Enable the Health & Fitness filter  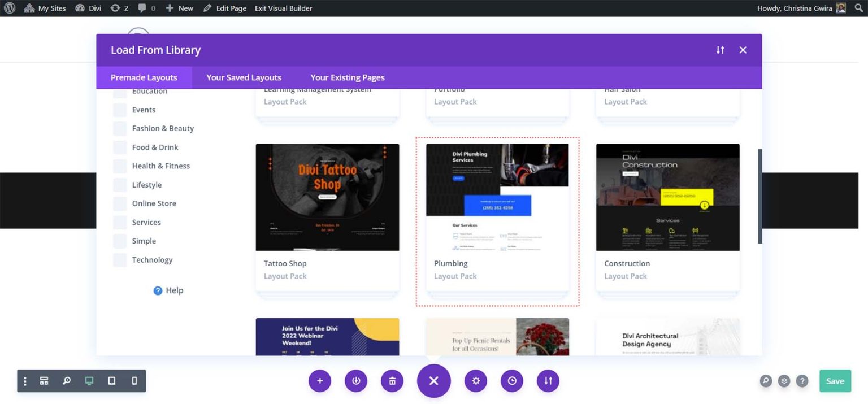click(119, 166)
